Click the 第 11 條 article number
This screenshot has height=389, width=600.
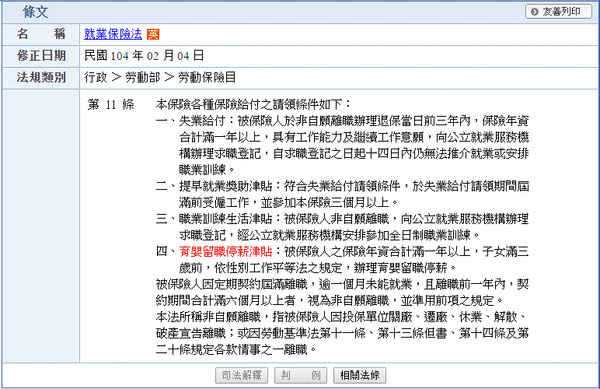coord(111,104)
